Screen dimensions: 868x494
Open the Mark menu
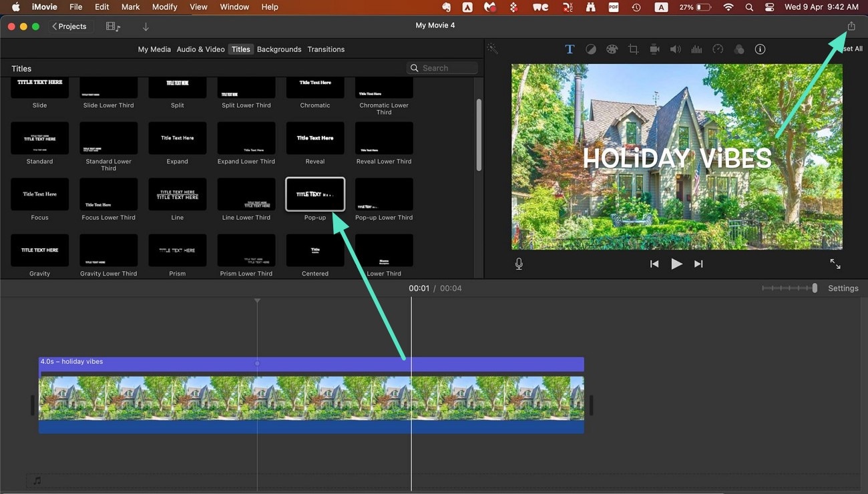click(130, 7)
